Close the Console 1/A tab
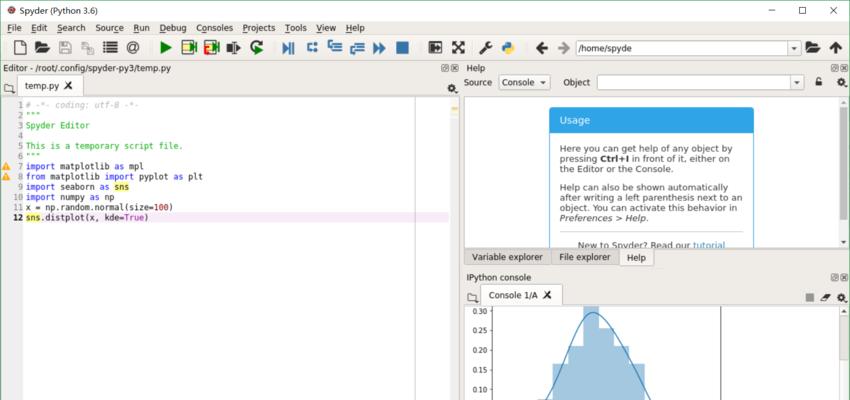This screenshot has width=850, height=400. (x=548, y=295)
